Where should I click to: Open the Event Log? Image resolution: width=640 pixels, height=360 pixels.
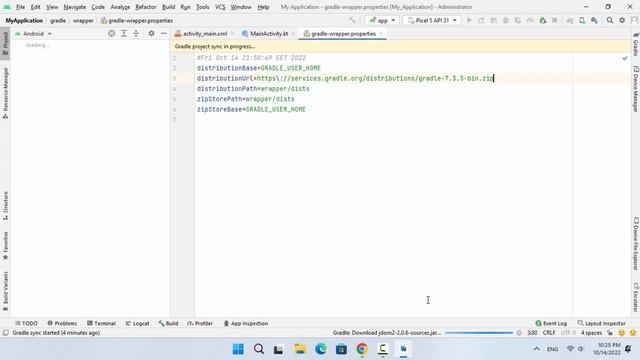tap(551, 323)
